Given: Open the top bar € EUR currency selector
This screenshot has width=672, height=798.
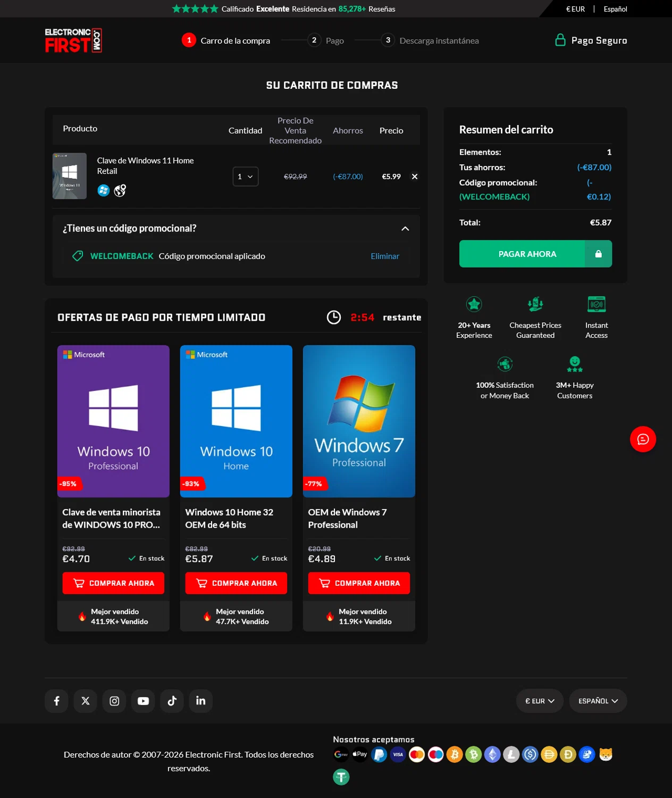Looking at the screenshot, I should 575,9.
